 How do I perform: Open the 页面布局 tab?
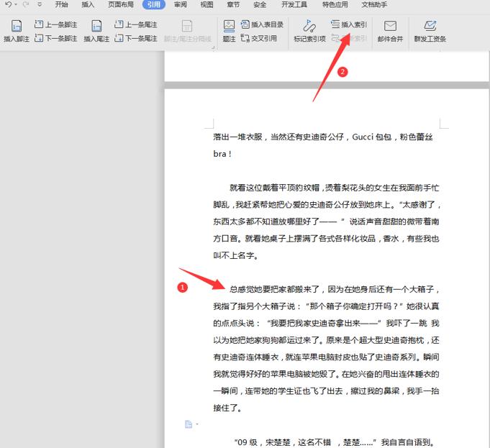click(121, 4)
